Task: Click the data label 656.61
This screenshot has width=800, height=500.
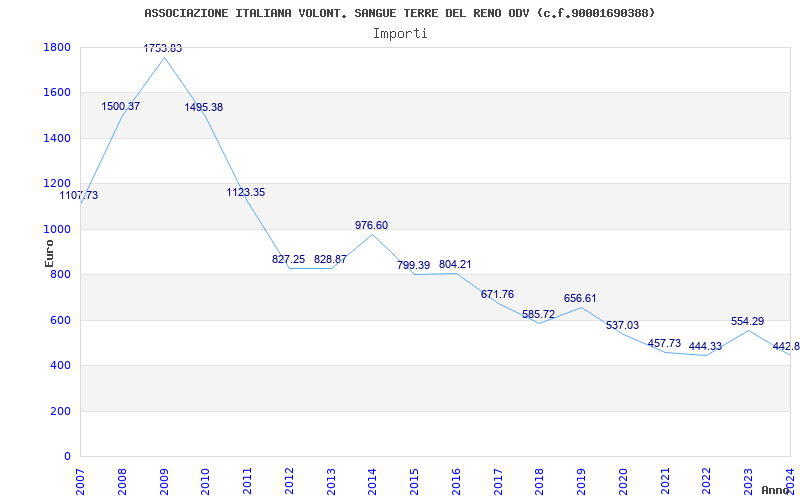Action: click(x=580, y=298)
